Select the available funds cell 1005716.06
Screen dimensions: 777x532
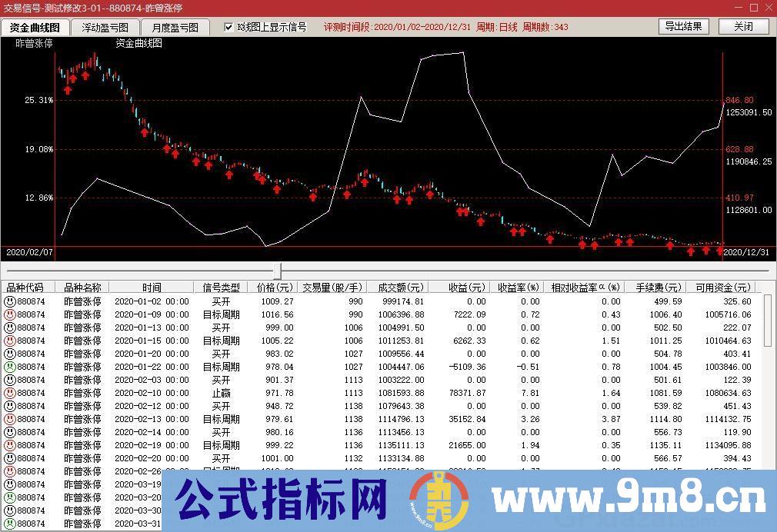729,314
